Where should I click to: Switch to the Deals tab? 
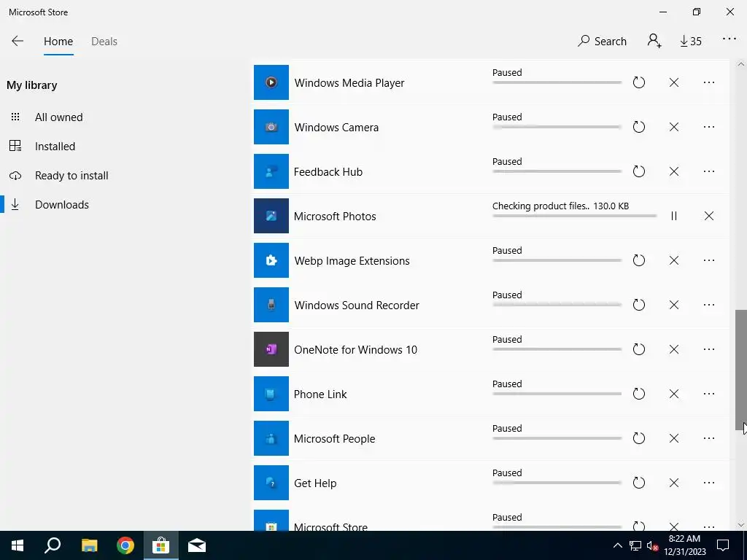tap(104, 42)
